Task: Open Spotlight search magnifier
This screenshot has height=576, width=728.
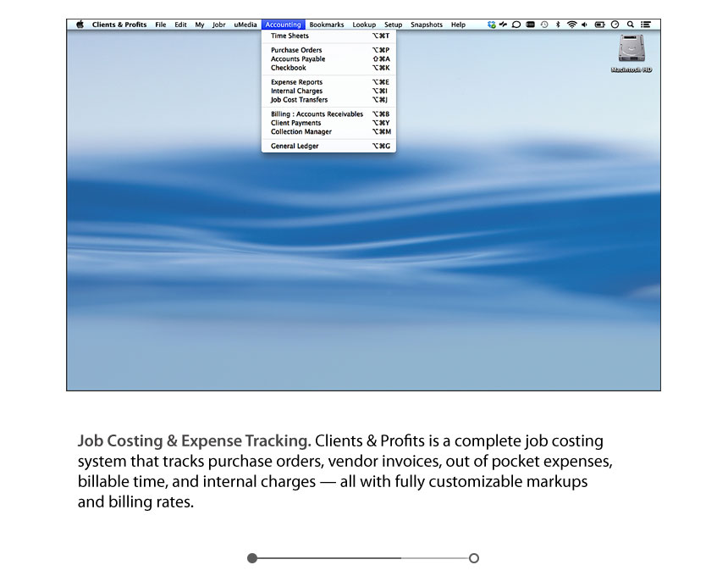Action: [630, 25]
